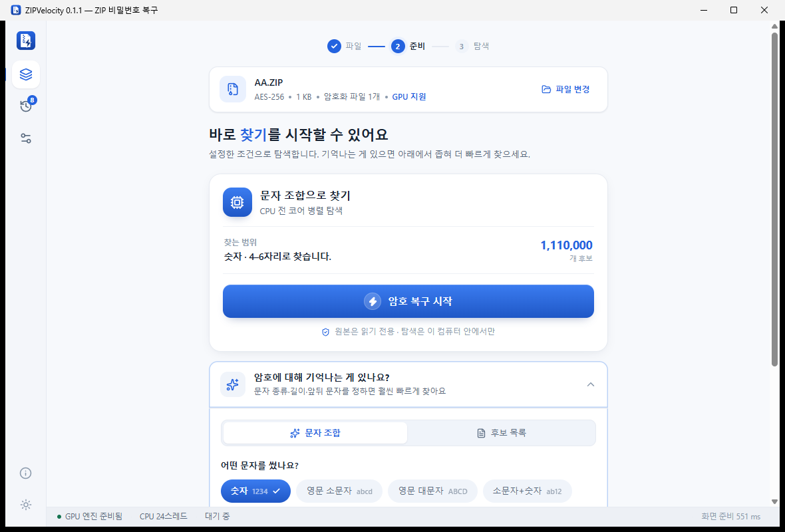The width and height of the screenshot is (785, 532).
Task: Open the info icon in sidebar
Action: (26, 473)
